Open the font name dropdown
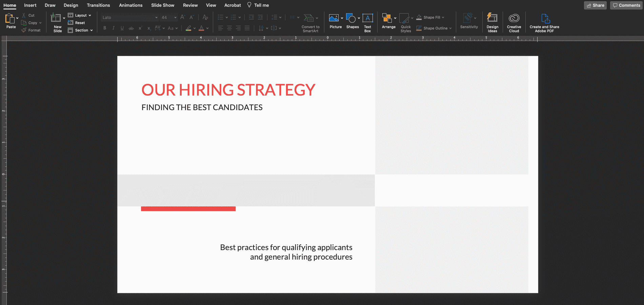Screen dimensions: 644x305 coord(156,17)
